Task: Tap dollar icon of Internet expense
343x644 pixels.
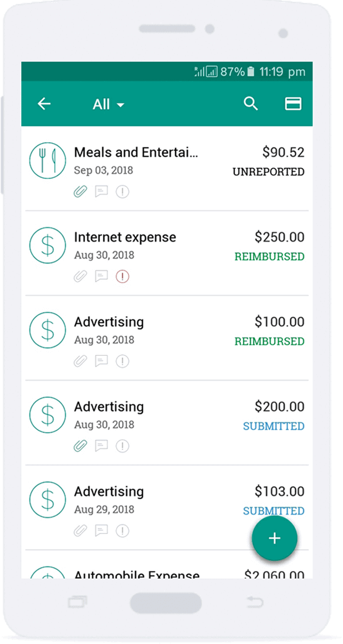Action: (x=47, y=245)
